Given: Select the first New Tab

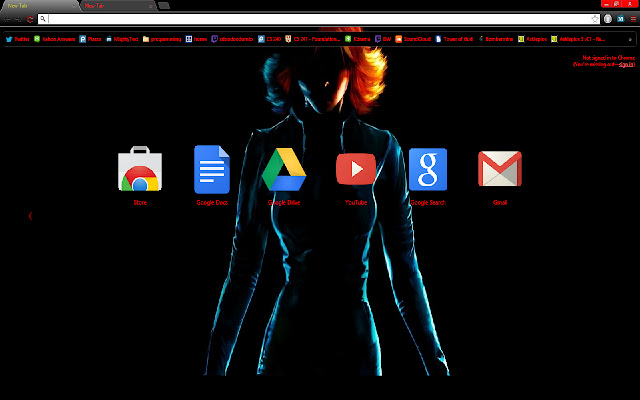Looking at the screenshot, I should pyautogui.click(x=40, y=6).
